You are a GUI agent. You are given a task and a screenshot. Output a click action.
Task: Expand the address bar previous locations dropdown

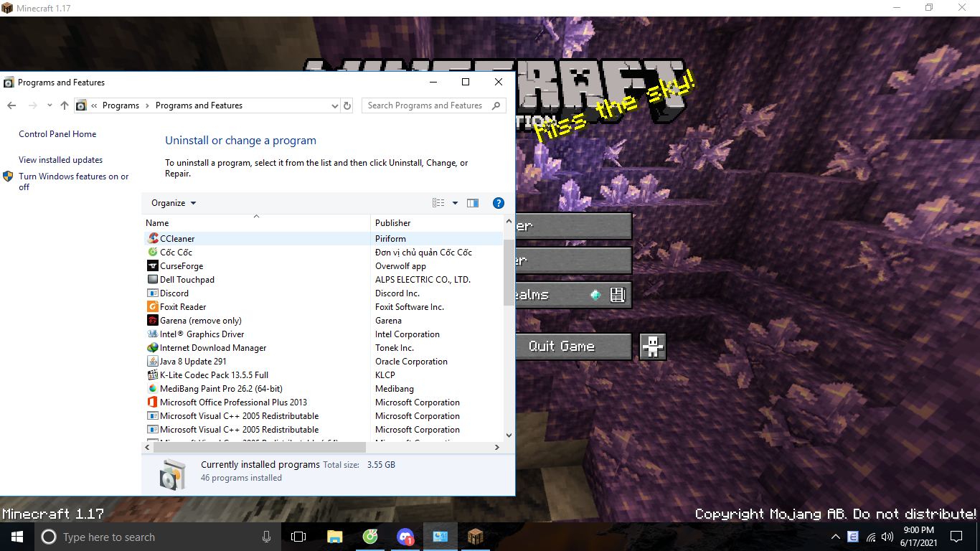334,105
